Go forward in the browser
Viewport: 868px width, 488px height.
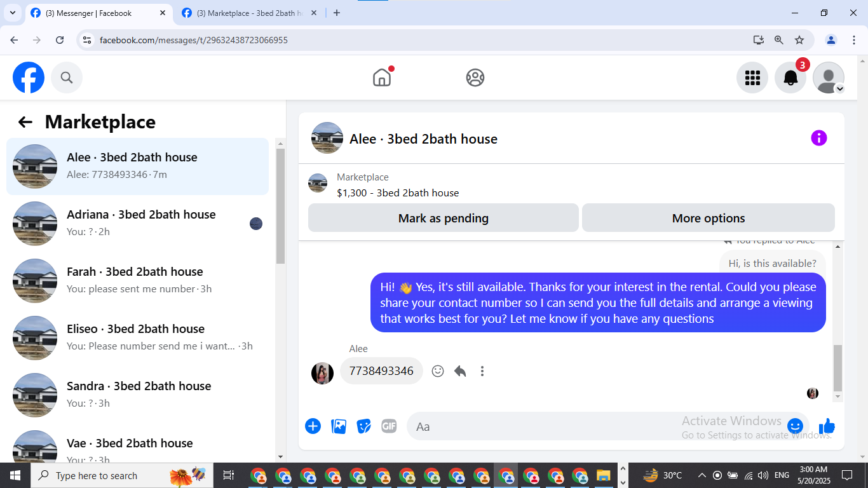(37, 40)
